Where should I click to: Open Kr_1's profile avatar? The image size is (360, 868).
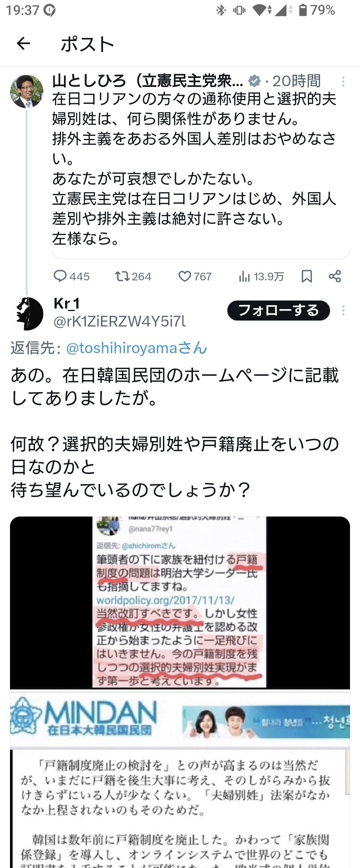click(x=27, y=314)
